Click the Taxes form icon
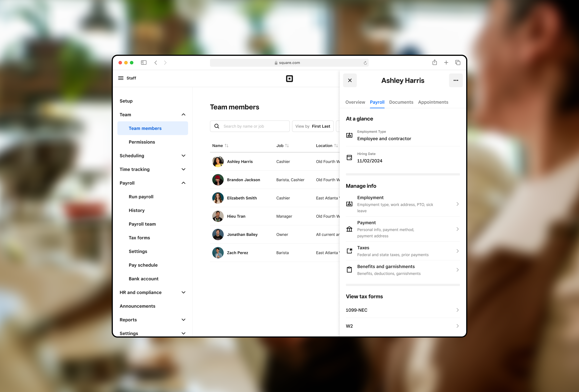The image size is (579, 392). pos(349,251)
